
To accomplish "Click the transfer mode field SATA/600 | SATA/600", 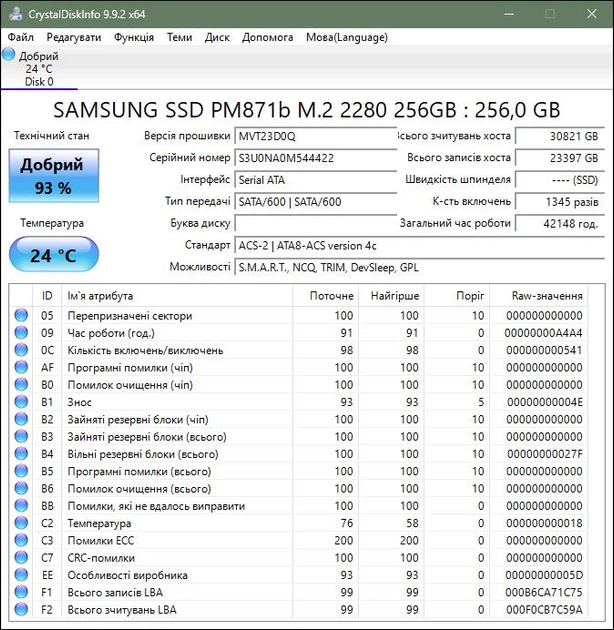I will pyautogui.click(x=315, y=201).
